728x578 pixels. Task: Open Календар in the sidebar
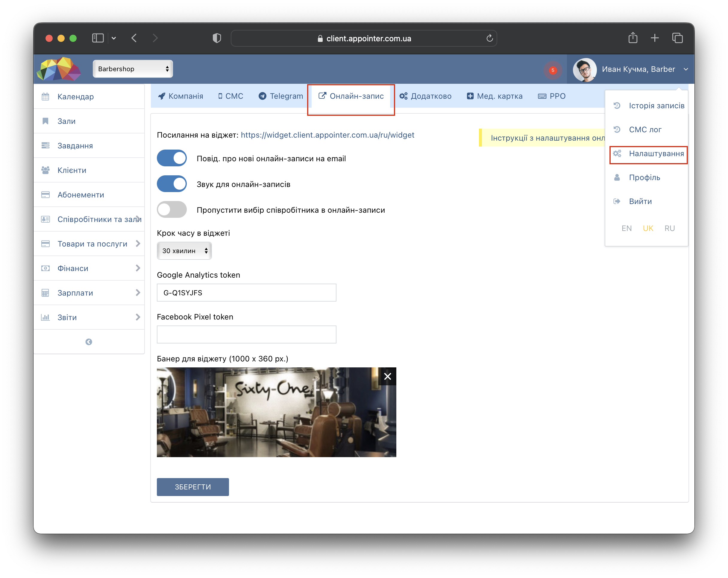(89, 97)
